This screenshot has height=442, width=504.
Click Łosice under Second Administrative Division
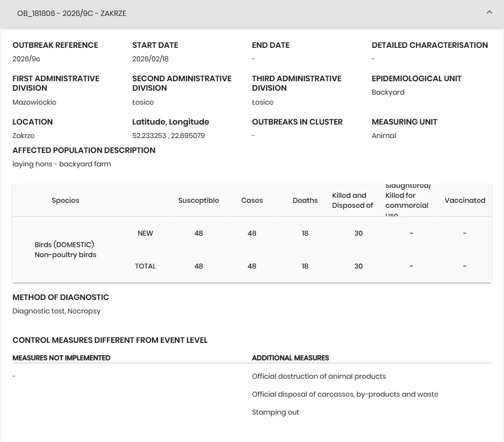(x=143, y=102)
